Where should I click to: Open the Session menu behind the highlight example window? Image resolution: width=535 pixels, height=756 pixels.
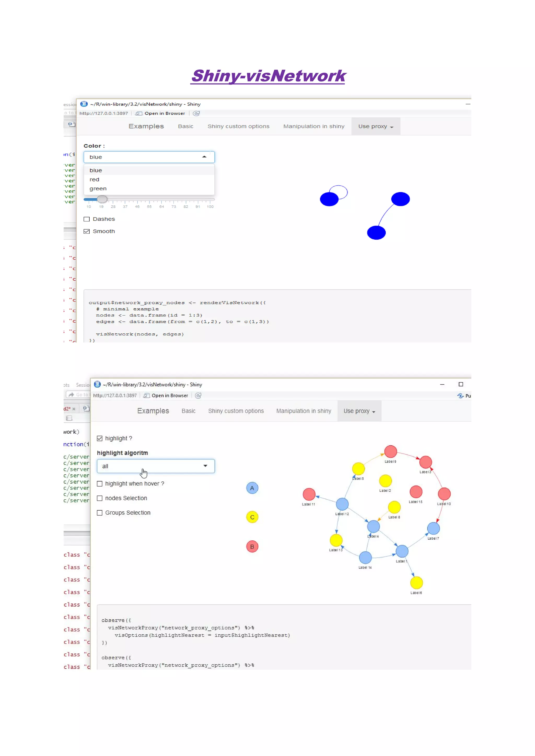pyautogui.click(x=83, y=385)
